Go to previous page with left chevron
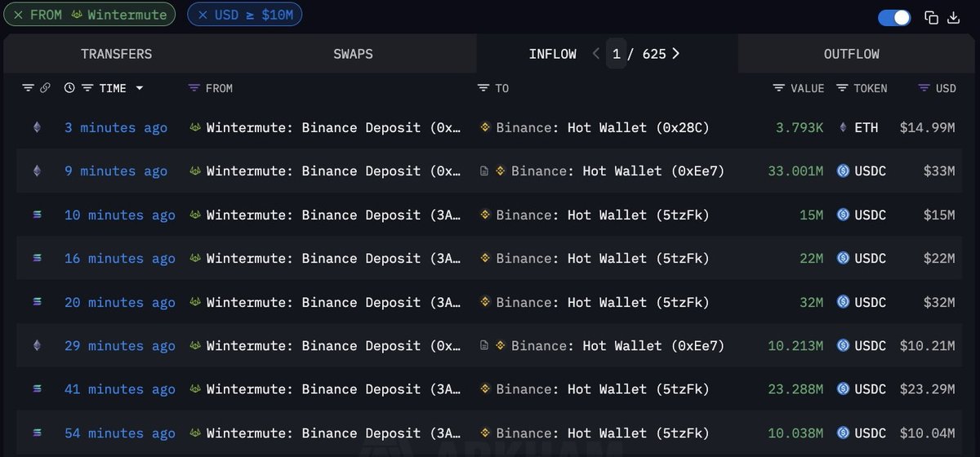Screen dimensions: 980x457 [596, 54]
